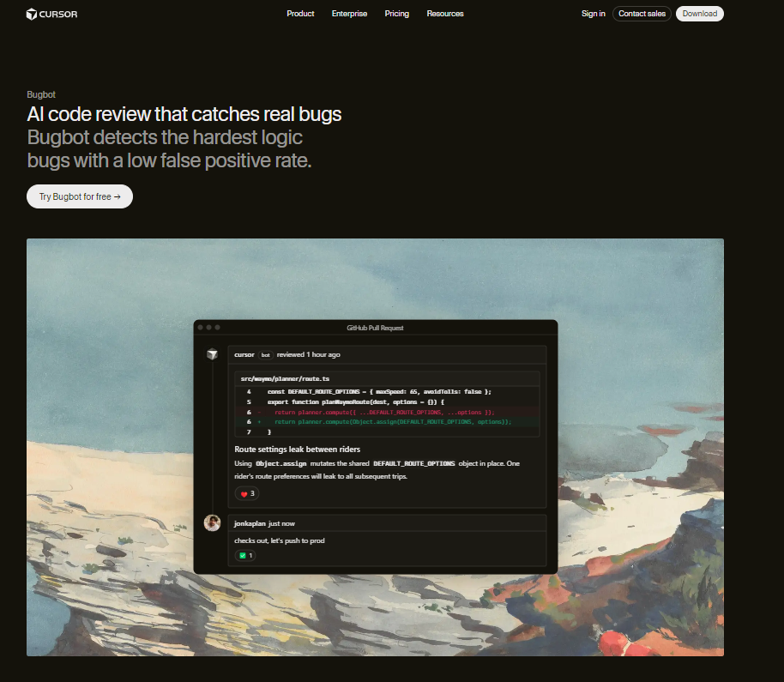
Task: Click the 'GitHub Pull Request' window title
Action: coord(375,328)
